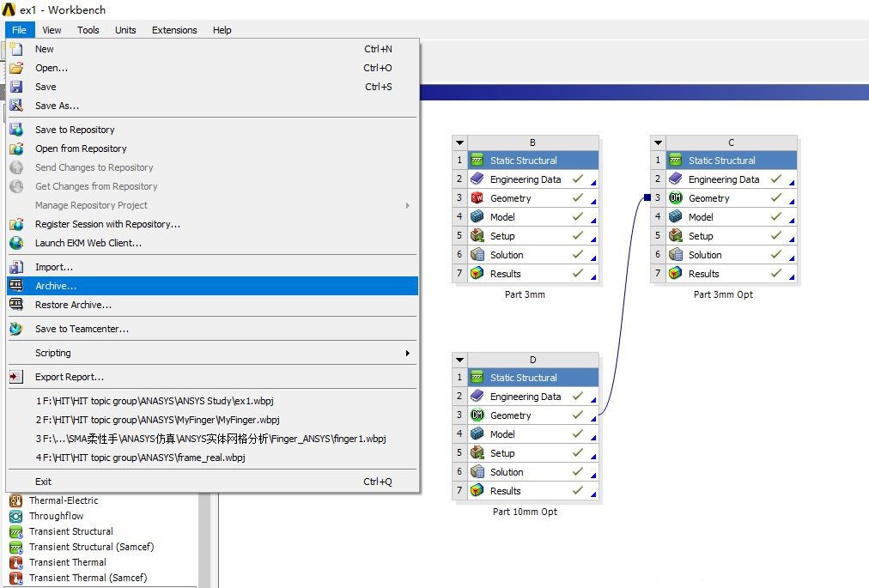Viewport: 869px width, 588px height.
Task: Choose Archive... from the File menu
Action: [213, 286]
